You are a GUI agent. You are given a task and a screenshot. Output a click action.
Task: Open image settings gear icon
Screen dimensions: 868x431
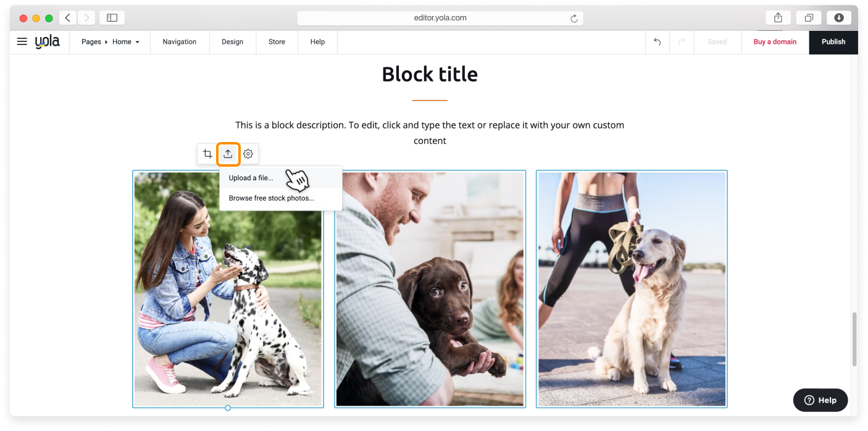click(x=248, y=154)
